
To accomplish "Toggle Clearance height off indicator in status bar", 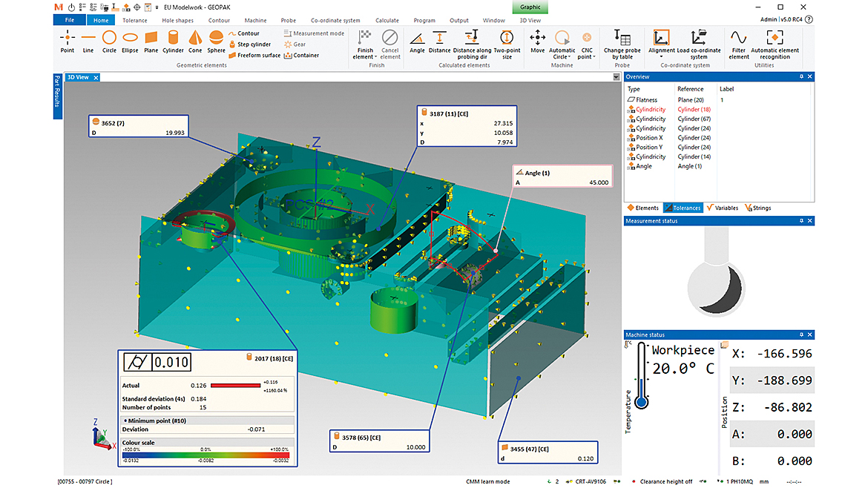I will [x=662, y=481].
